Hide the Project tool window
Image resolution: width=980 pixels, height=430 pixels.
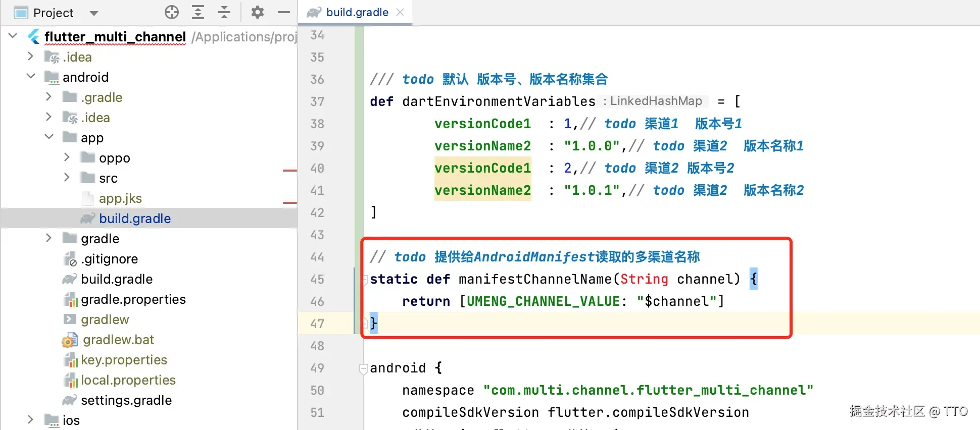click(x=284, y=12)
